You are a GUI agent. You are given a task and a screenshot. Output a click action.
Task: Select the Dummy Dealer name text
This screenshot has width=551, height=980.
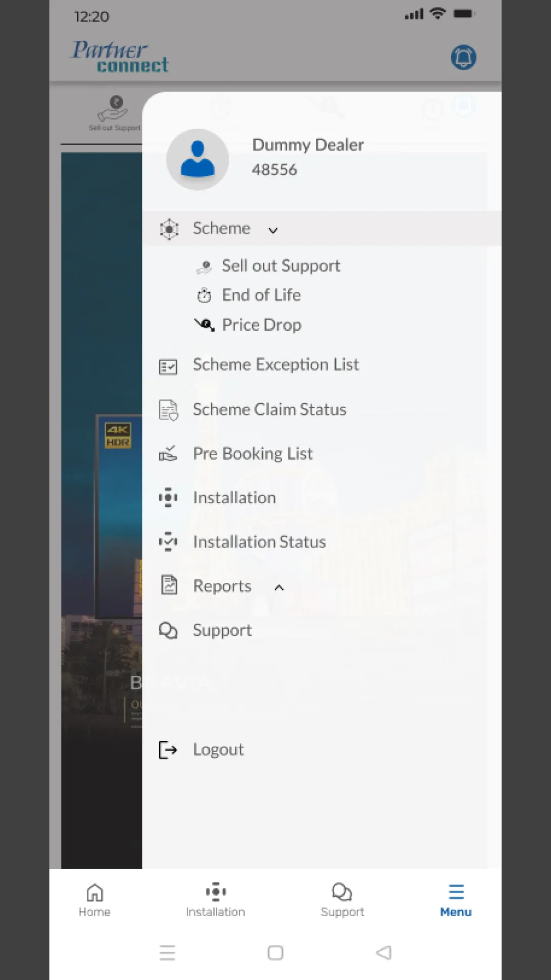click(308, 145)
